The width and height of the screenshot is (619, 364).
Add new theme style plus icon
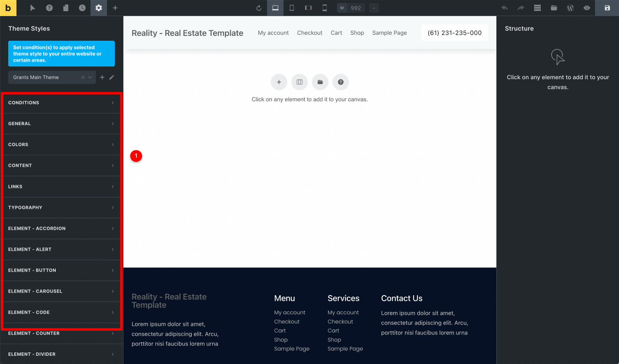102,77
